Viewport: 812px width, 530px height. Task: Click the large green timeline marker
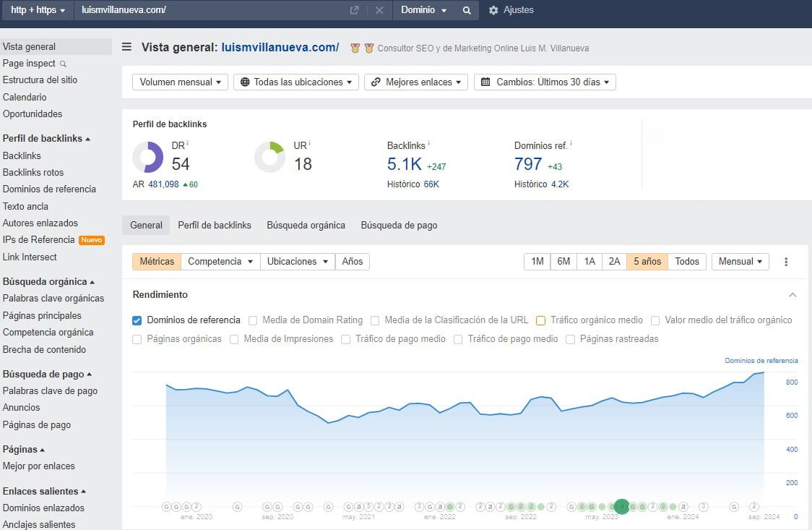tap(621, 507)
